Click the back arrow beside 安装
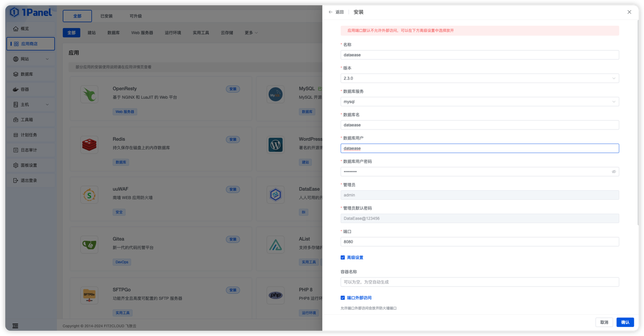 tap(330, 12)
